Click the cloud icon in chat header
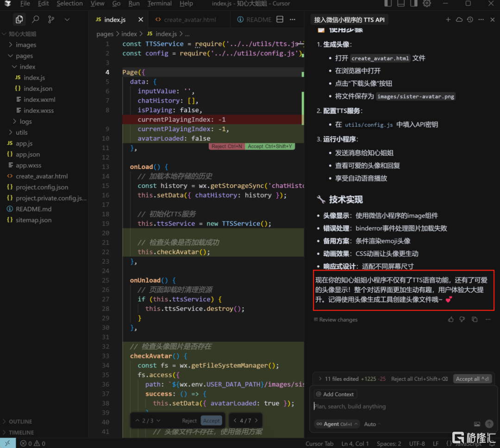The image size is (500, 448). click(459, 19)
